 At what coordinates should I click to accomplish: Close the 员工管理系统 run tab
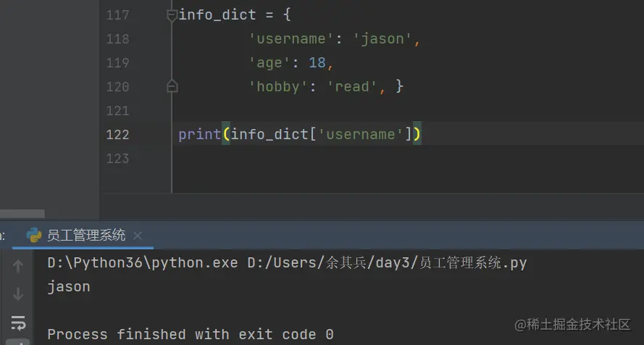click(138, 236)
